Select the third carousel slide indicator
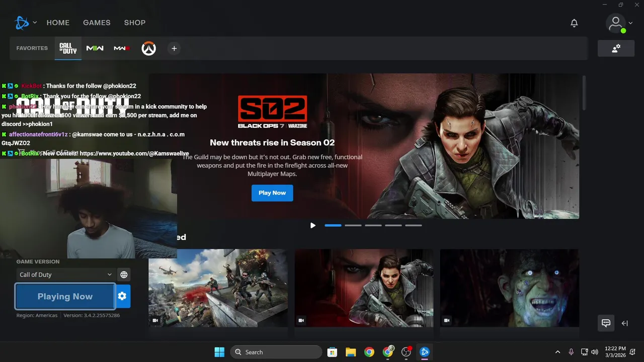This screenshot has width=644, height=362. coord(373,225)
